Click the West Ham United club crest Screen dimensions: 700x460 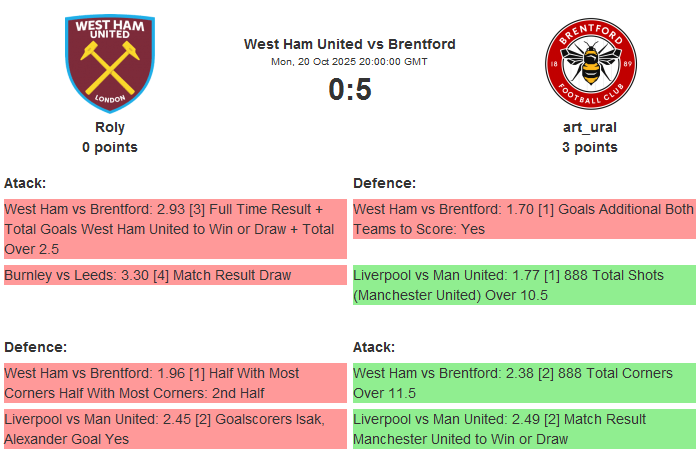[110, 63]
